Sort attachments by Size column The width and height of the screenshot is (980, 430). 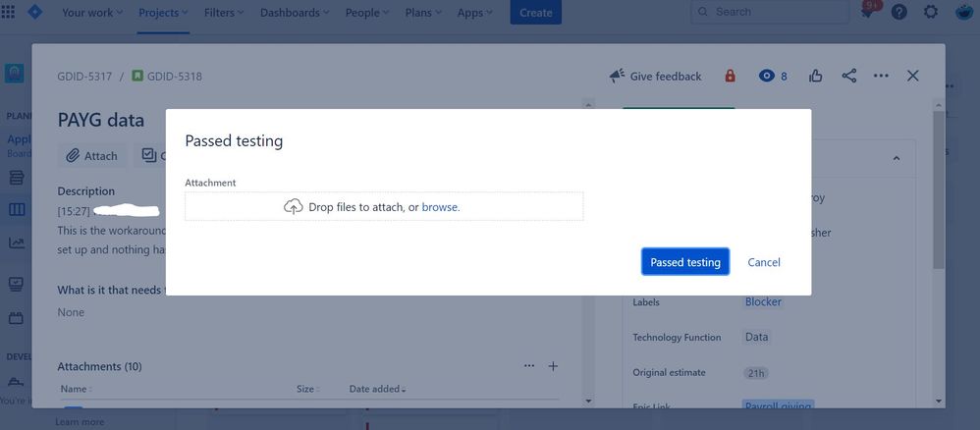click(307, 389)
